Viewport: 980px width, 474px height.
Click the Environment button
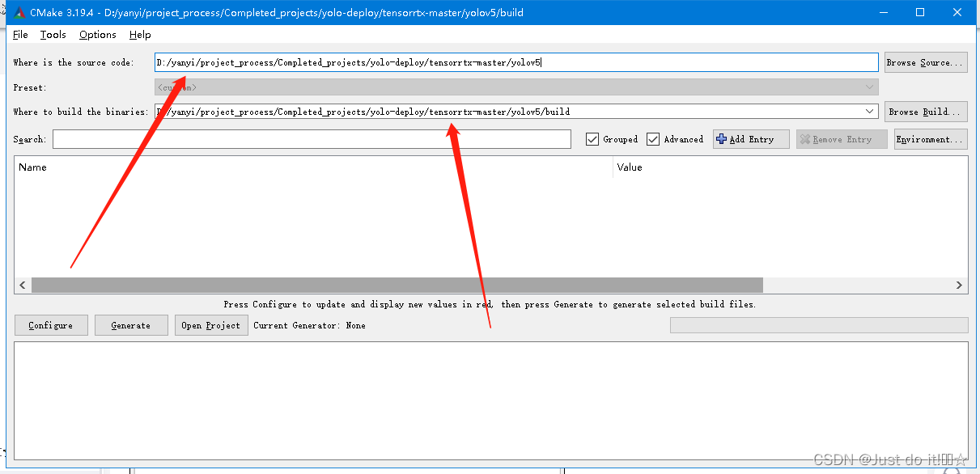[x=931, y=139]
